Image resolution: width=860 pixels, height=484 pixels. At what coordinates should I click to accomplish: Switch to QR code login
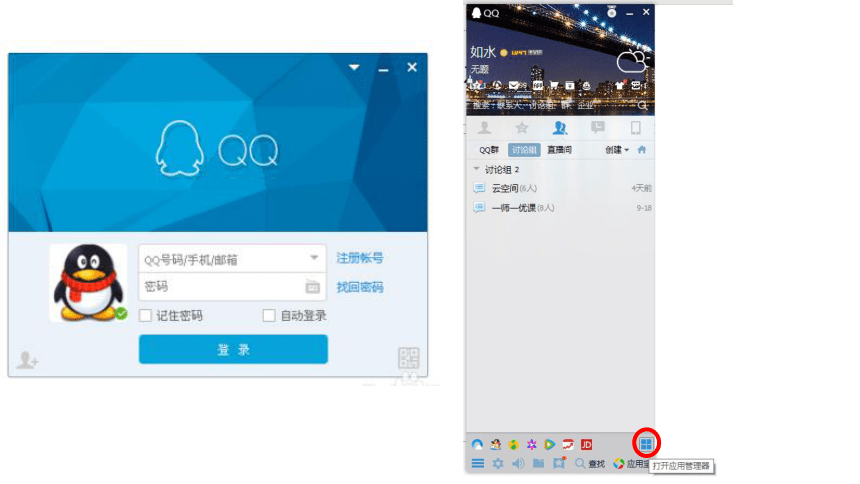coord(409,358)
